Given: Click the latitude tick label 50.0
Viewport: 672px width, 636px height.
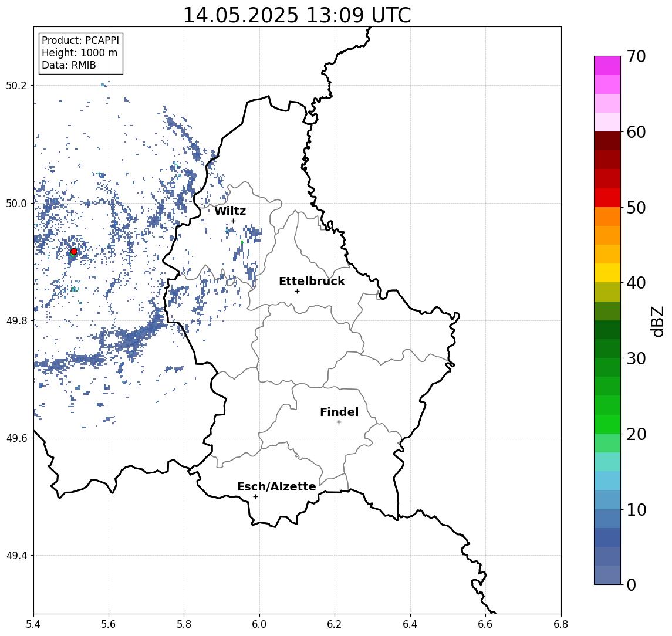Looking at the screenshot, I should (16, 203).
